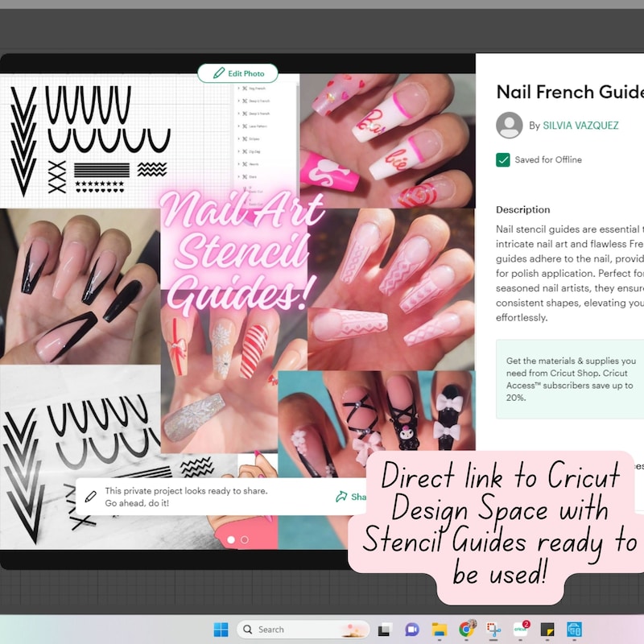Open Google Chrome from the taskbar
The width and height of the screenshot is (644, 644).
tap(465, 629)
